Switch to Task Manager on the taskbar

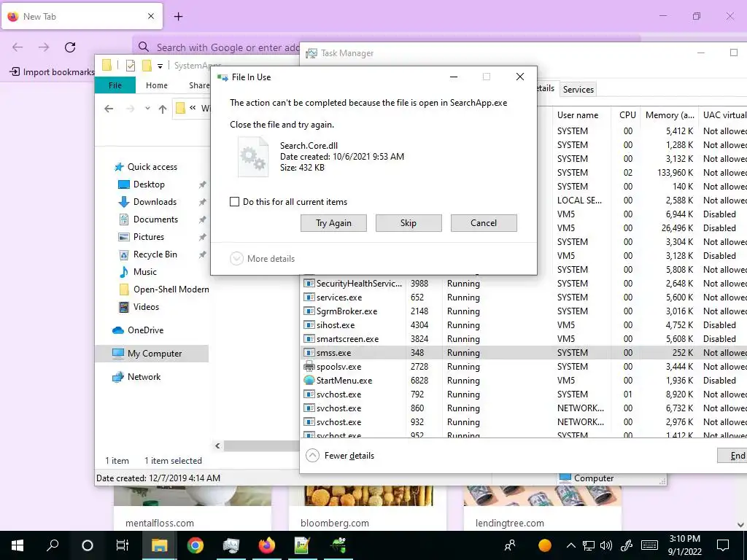pyautogui.click(x=231, y=545)
